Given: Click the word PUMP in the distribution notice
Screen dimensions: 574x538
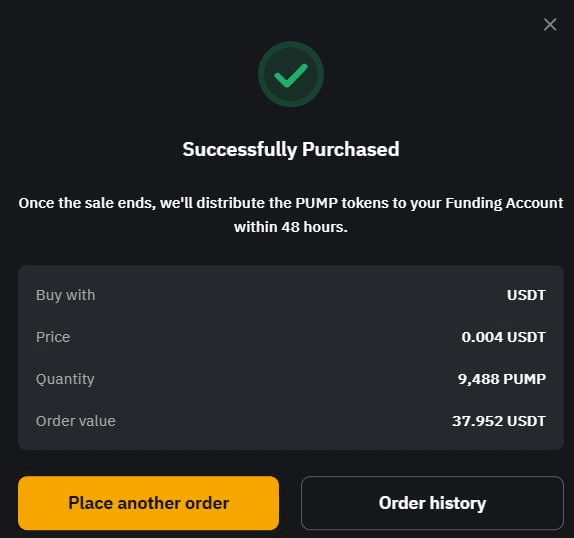Looking at the screenshot, I should pos(316,203).
